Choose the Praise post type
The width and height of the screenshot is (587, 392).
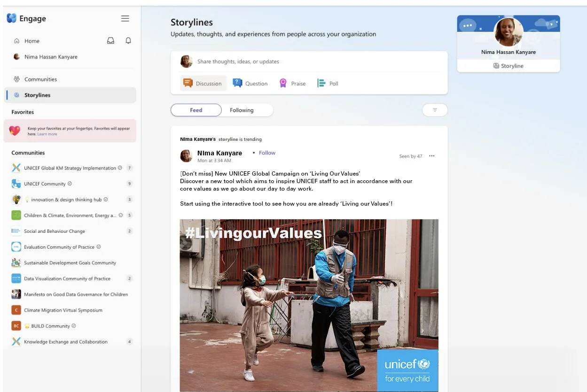pyautogui.click(x=292, y=84)
